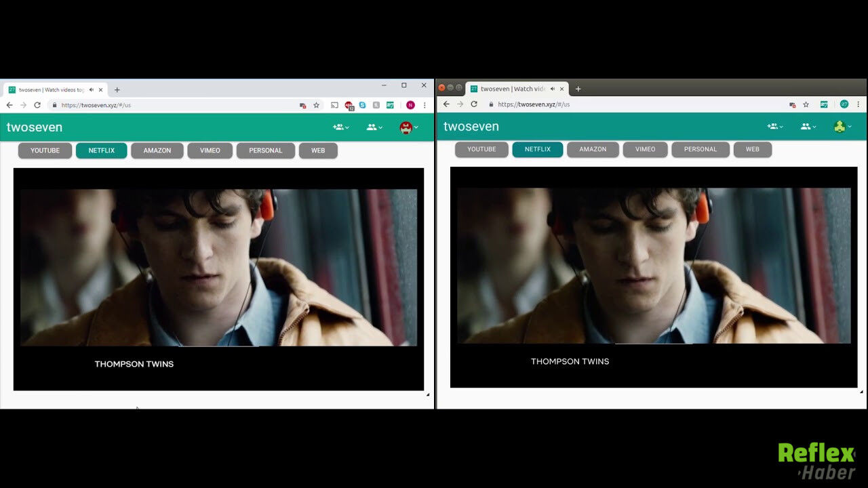This screenshot has height=488, width=868.
Task: Expand the friends list dropdown in the right window
Action: [x=808, y=126]
